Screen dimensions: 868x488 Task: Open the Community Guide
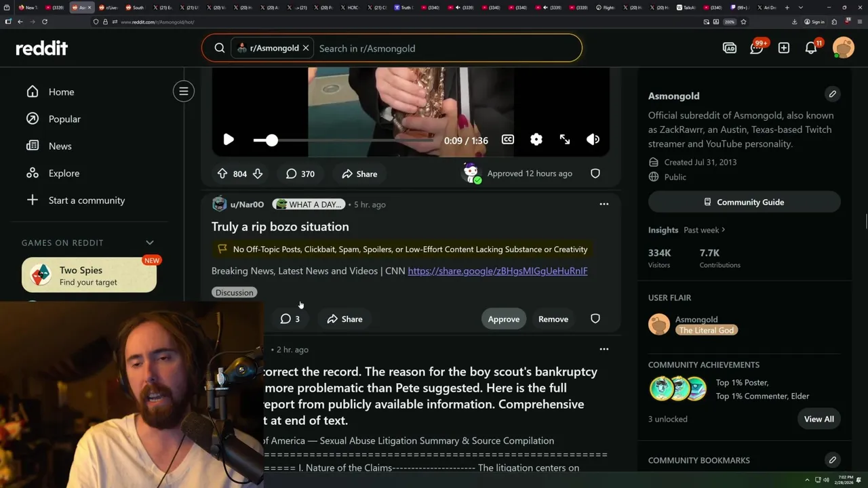click(745, 202)
